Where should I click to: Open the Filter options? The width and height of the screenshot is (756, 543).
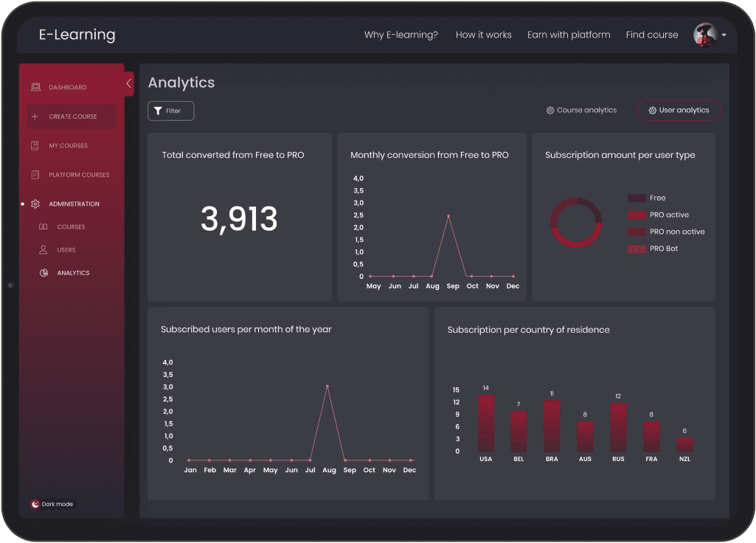[x=171, y=111]
